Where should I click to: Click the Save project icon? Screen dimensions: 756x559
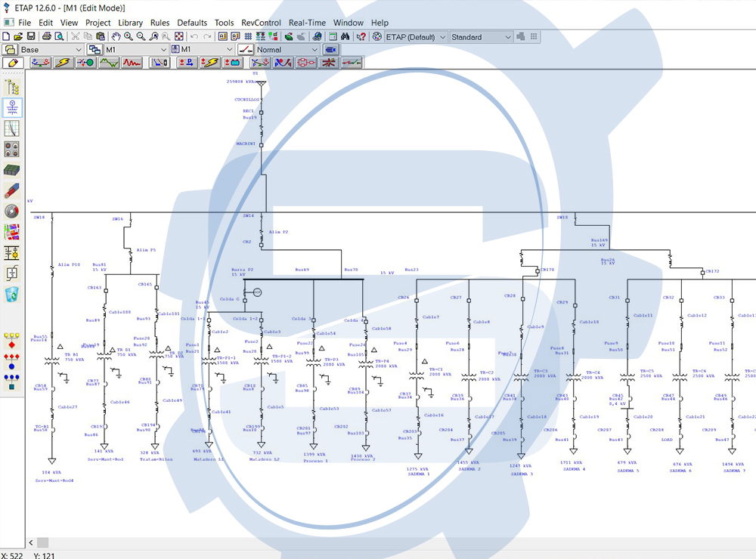tap(31, 36)
